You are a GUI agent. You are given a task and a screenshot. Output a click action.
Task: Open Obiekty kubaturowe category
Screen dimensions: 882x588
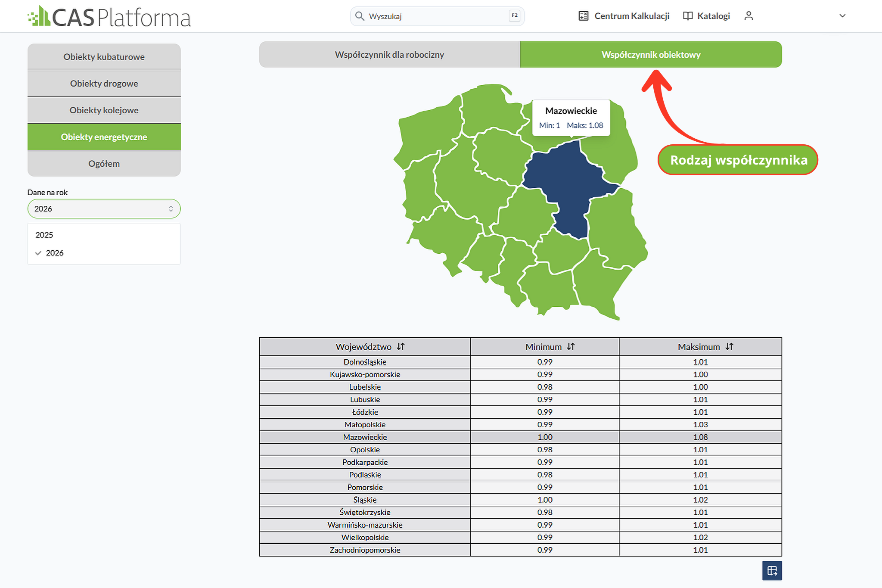coord(104,57)
